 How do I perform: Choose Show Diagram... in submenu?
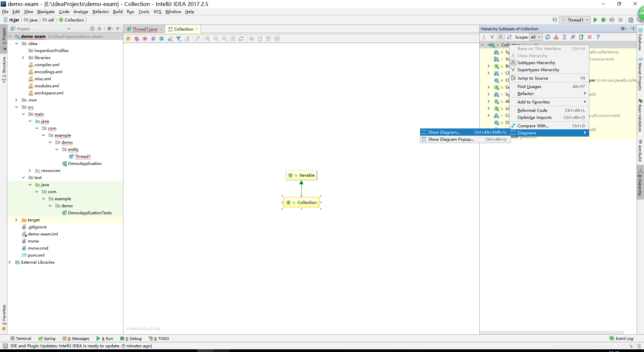tap(465, 132)
